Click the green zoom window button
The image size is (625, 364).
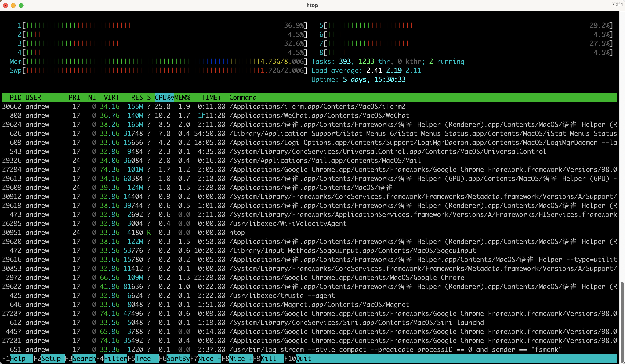(21, 5)
